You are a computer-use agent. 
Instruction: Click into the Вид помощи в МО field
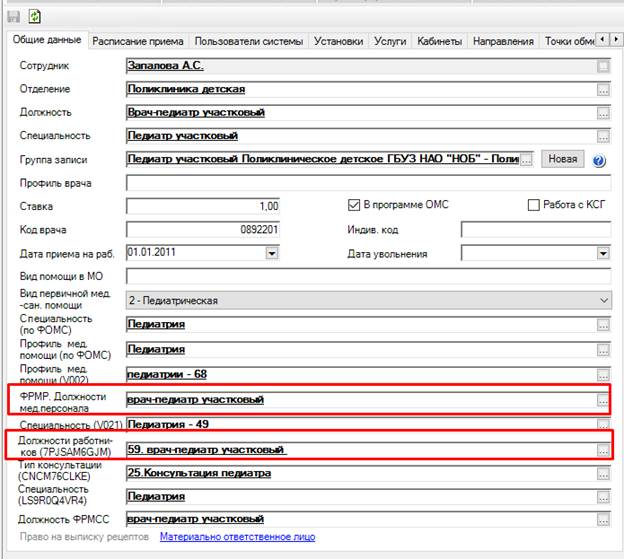(368, 276)
